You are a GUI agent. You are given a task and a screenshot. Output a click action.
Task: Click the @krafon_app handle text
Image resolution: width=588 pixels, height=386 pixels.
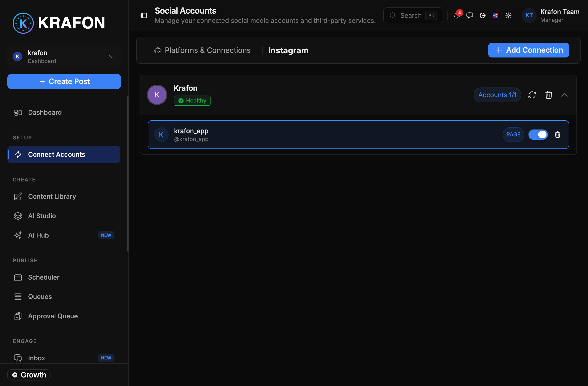pyautogui.click(x=191, y=139)
